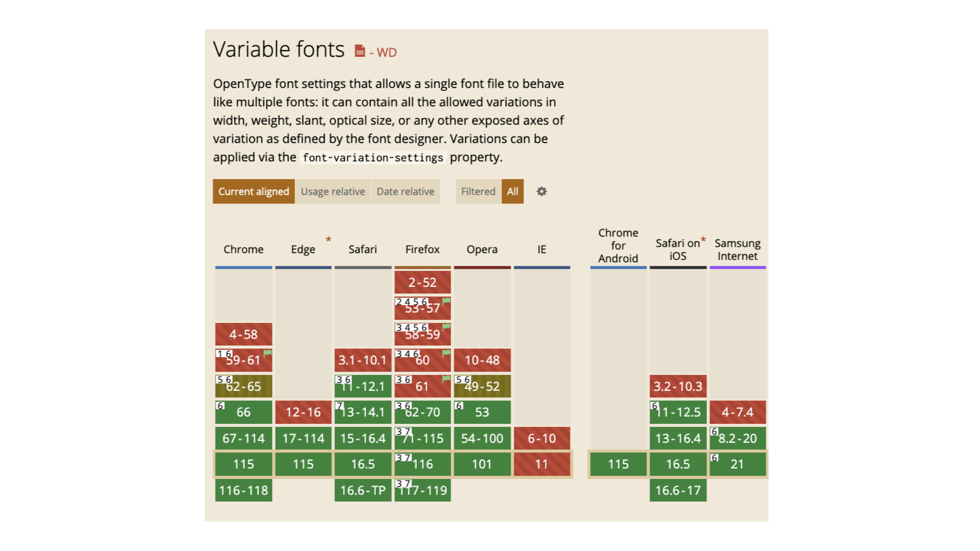Expand Chrome 67-114 version cell
The height and width of the screenshot is (551, 980).
click(243, 438)
